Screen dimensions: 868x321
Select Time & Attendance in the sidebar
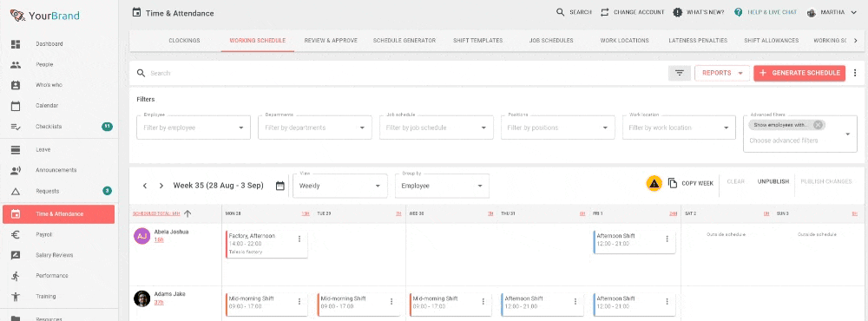[x=59, y=214]
